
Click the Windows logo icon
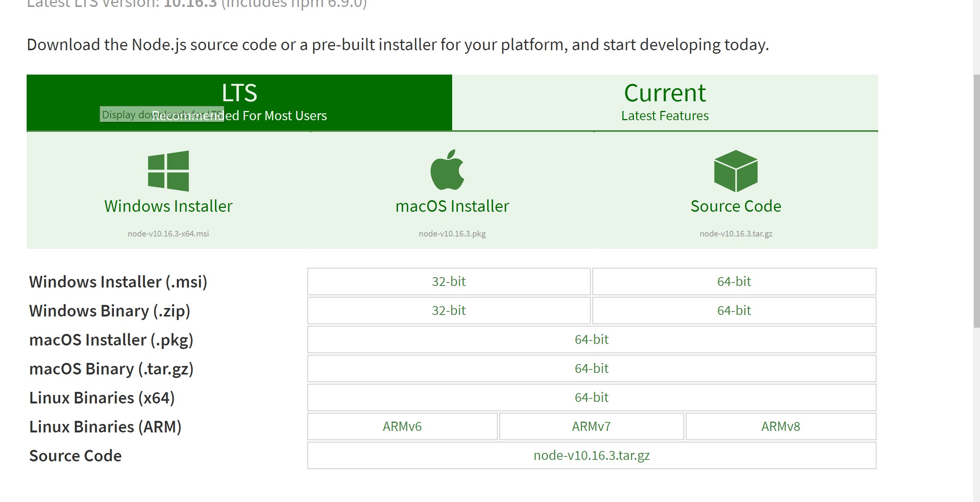[168, 171]
